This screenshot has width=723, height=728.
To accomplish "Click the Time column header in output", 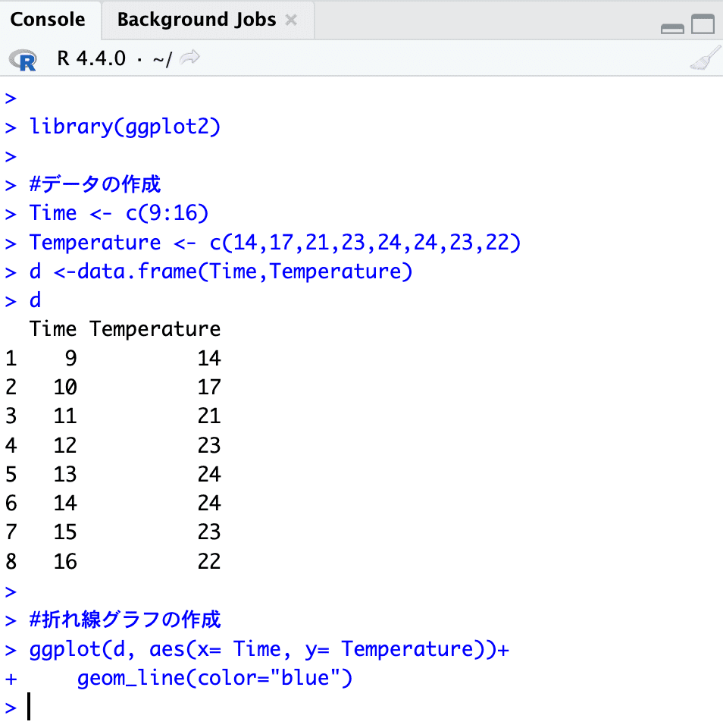I will [x=53, y=329].
